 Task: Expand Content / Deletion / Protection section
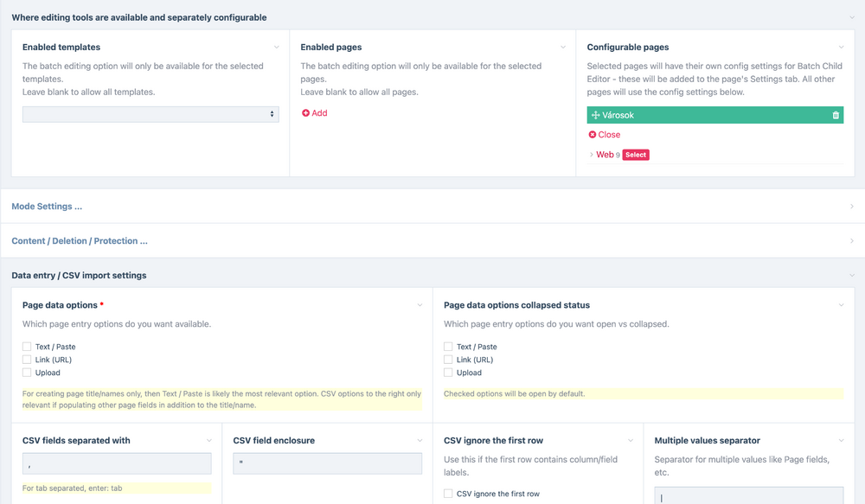point(80,241)
